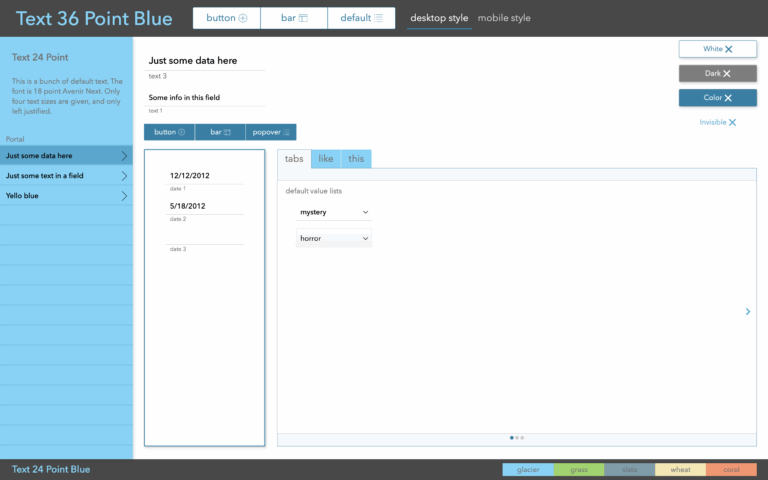Select the desktop style option
Viewport: 768px width, 480px height.
[x=439, y=18]
